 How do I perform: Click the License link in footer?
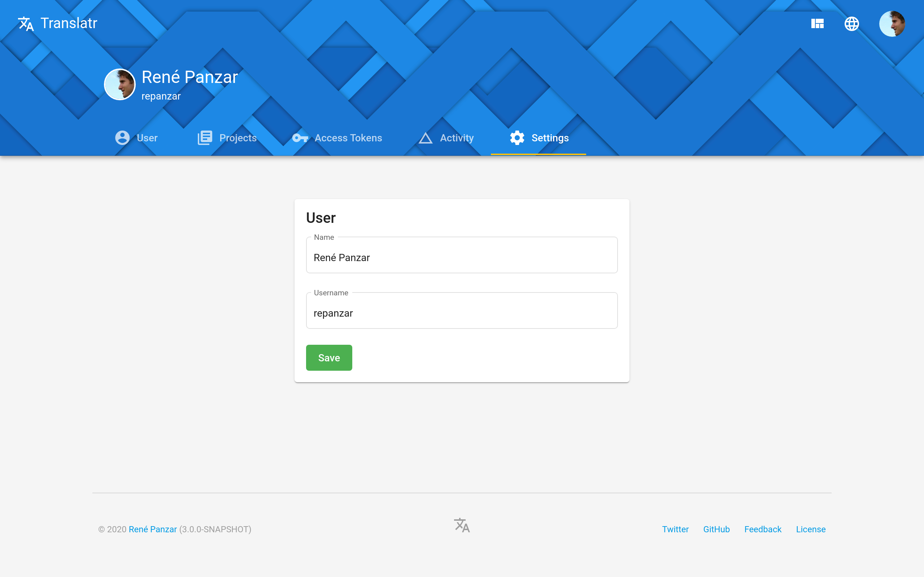point(811,528)
